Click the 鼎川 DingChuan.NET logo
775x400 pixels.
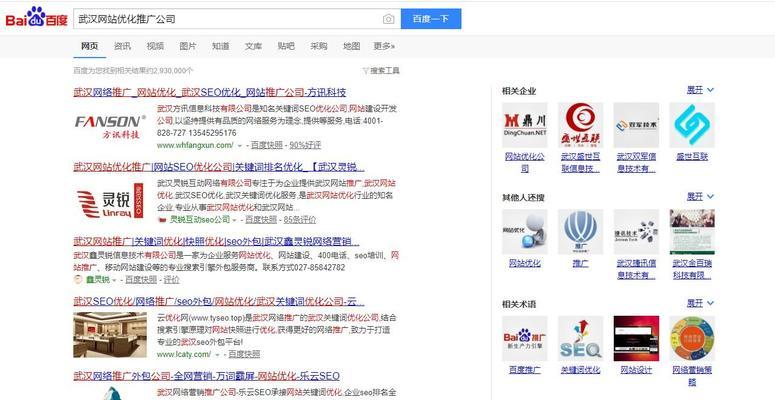pos(525,125)
